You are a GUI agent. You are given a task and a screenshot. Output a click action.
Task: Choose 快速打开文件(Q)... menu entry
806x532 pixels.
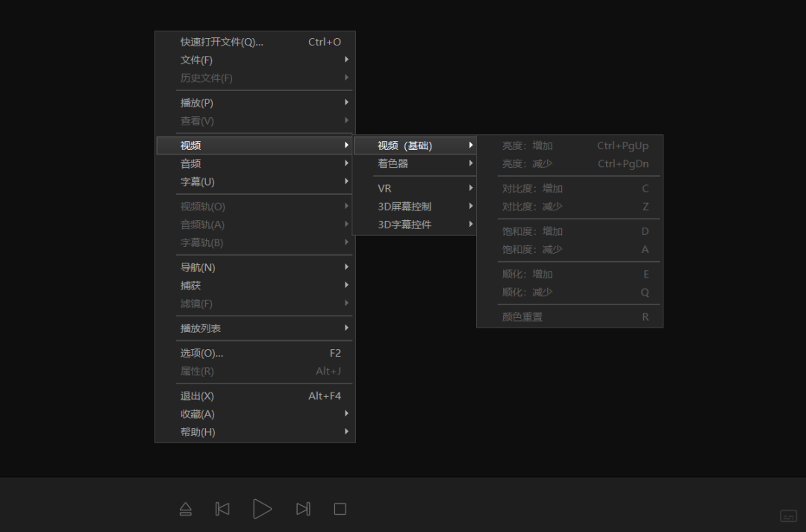click(x=255, y=42)
